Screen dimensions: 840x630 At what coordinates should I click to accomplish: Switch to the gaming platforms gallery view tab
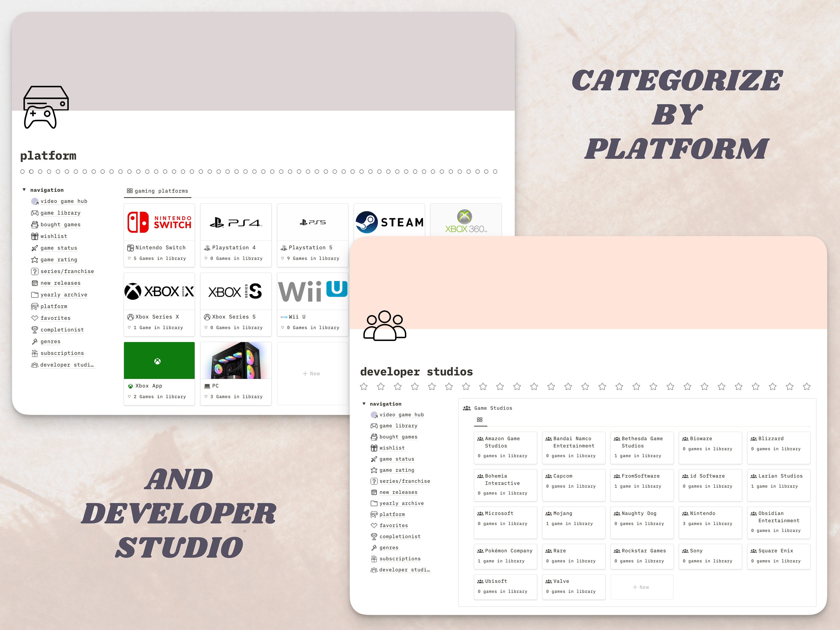tap(158, 191)
